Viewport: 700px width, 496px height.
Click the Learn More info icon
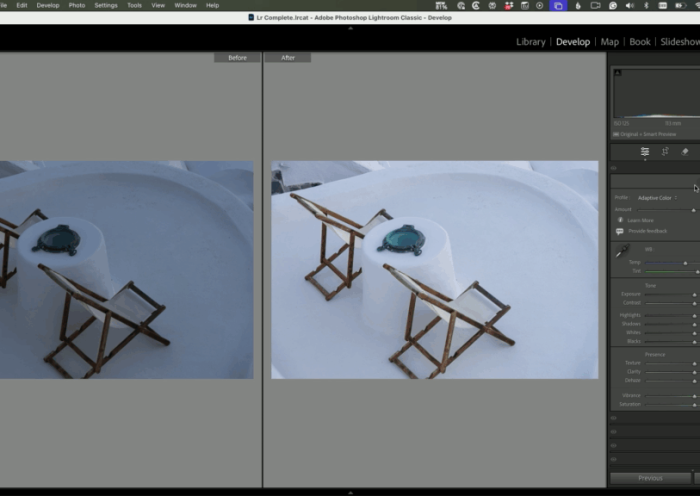point(620,220)
